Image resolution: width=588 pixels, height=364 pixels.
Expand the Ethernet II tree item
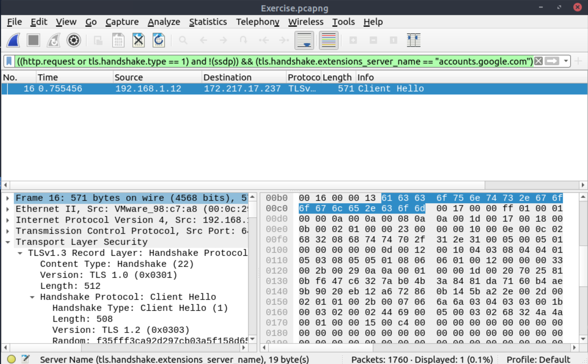coord(8,209)
